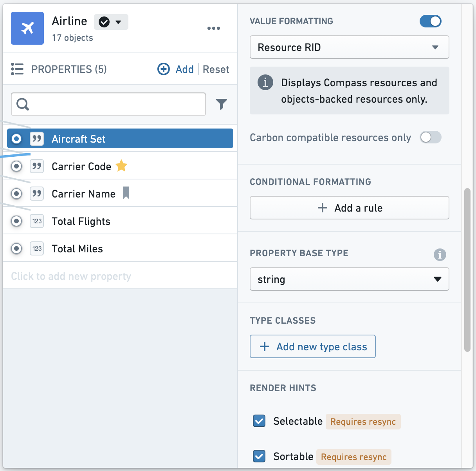476x471 pixels.
Task: Click the Property Base Type info icon
Action: click(440, 255)
